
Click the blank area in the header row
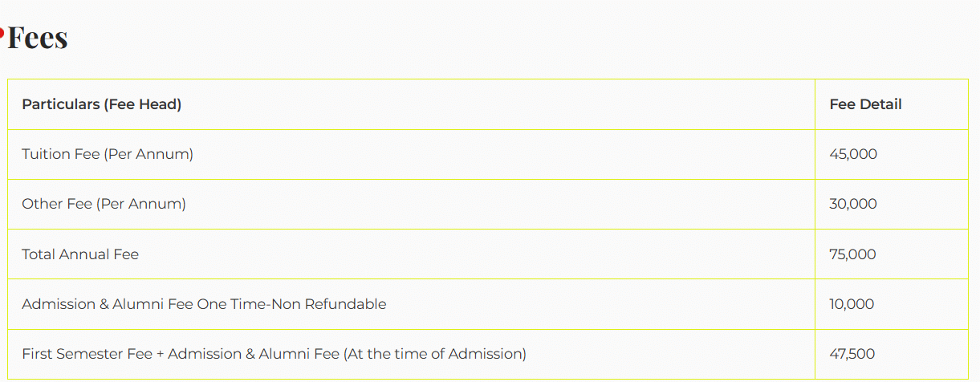pos(498,104)
